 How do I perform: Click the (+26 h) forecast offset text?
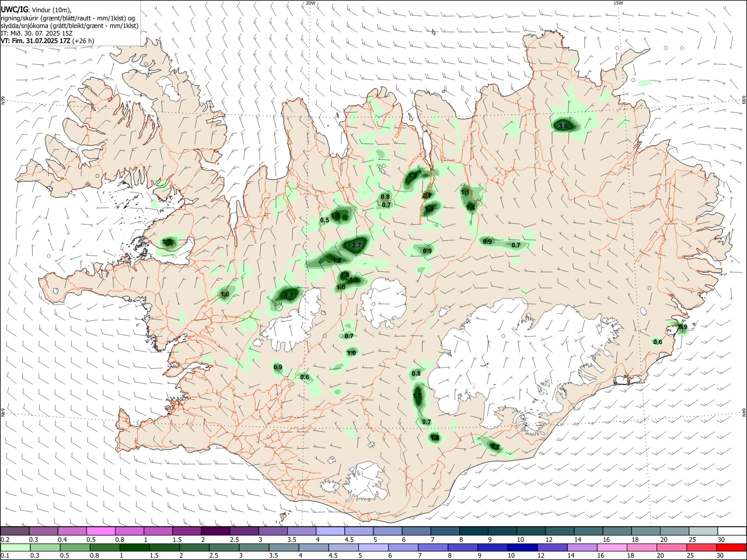tap(83, 41)
